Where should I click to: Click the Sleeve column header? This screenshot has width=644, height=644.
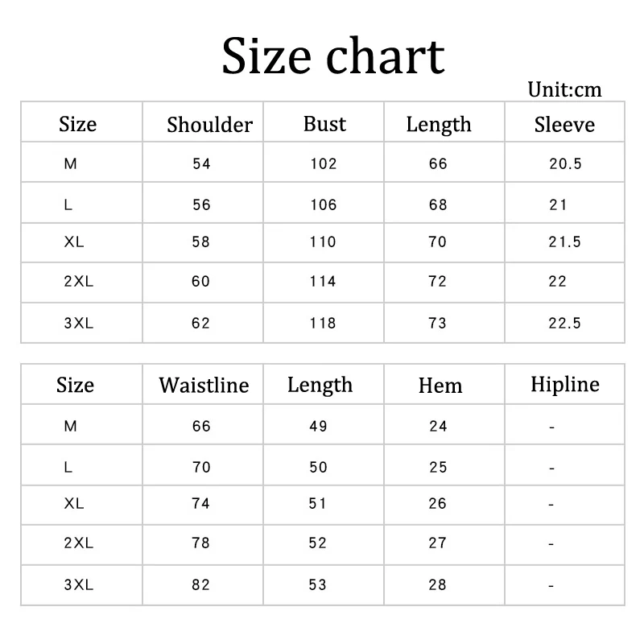(564, 125)
